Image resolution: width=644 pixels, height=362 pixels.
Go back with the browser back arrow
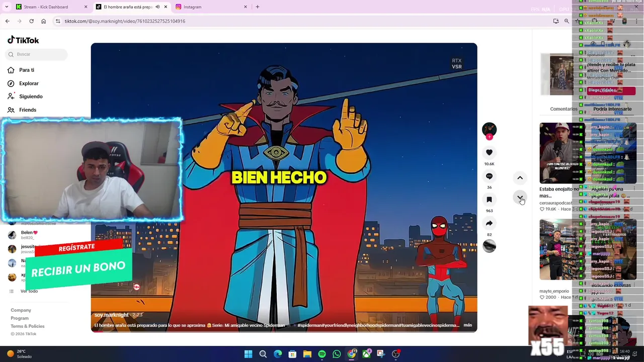[7, 21]
